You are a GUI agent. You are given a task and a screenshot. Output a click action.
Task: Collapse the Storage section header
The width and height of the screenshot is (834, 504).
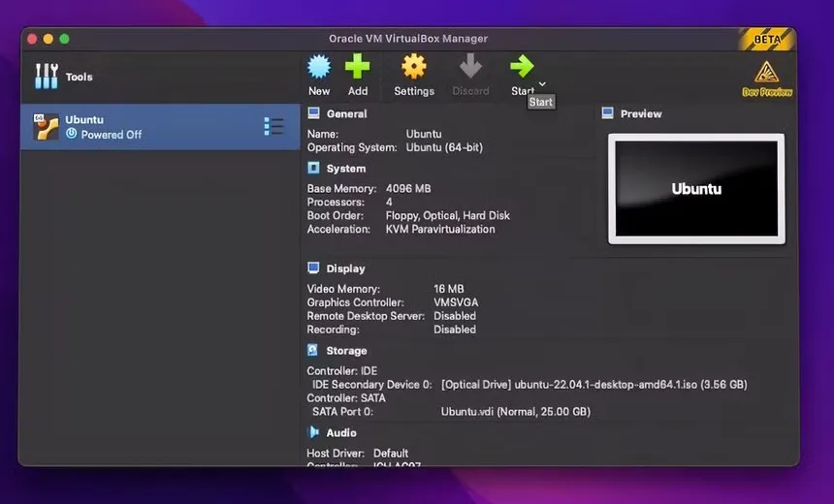(x=346, y=351)
